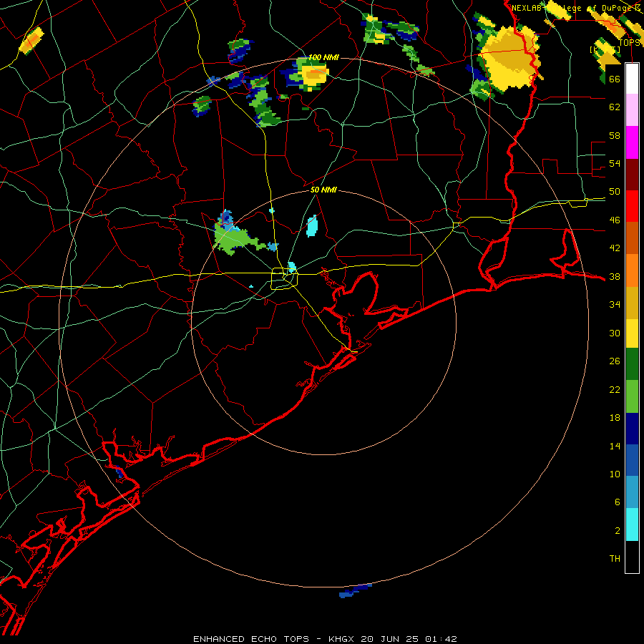The image size is (644, 644).
Task: Click the '58' legend value
Action: click(x=615, y=135)
